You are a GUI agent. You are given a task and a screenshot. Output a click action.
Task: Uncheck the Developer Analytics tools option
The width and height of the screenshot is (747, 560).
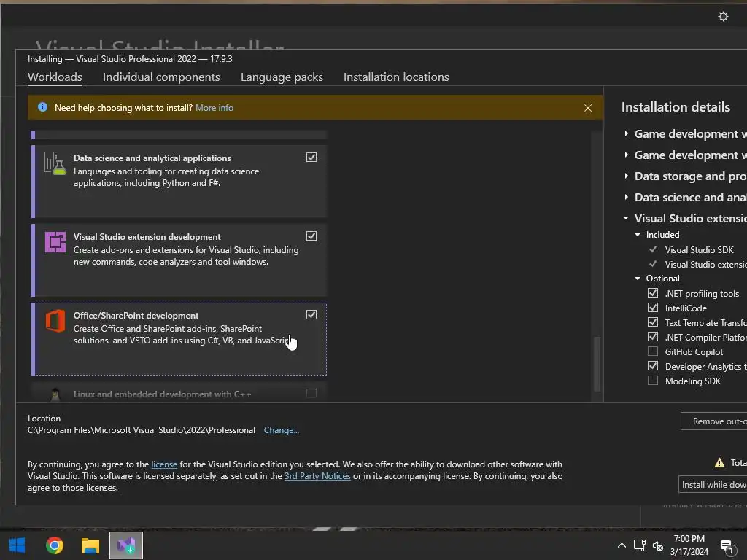(653, 366)
